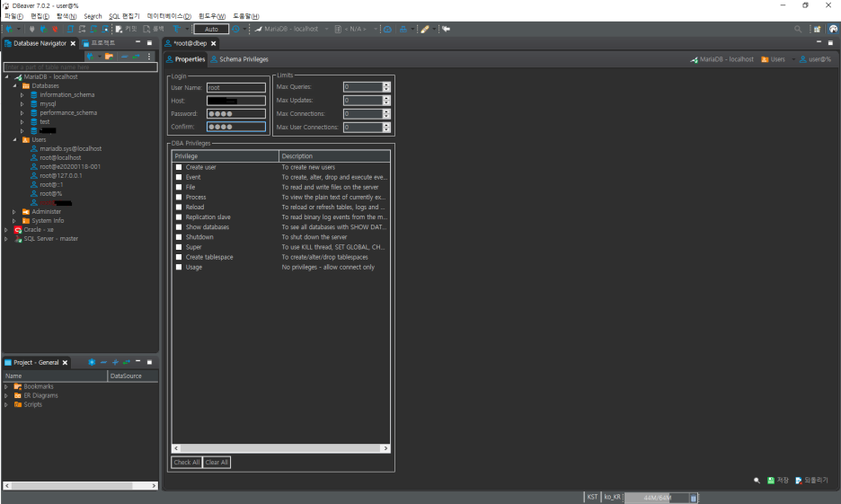The height and width of the screenshot is (504, 841).
Task: Click the Transaction mode icon in toolbar
Action: click(176, 29)
